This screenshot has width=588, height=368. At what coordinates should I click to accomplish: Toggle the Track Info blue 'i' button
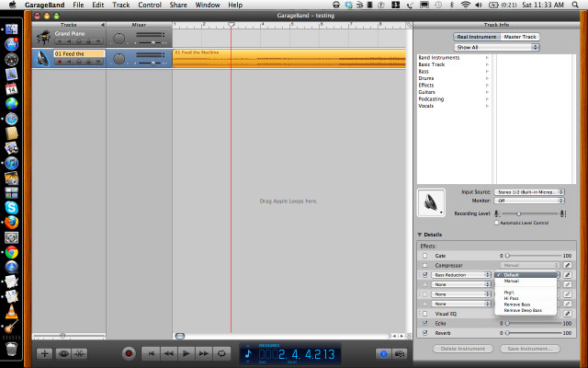[x=383, y=353]
